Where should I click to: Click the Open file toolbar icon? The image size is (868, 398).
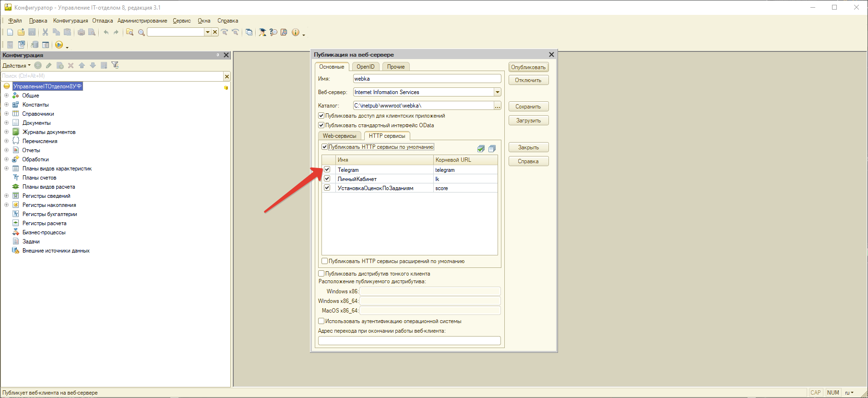pyautogui.click(x=21, y=32)
